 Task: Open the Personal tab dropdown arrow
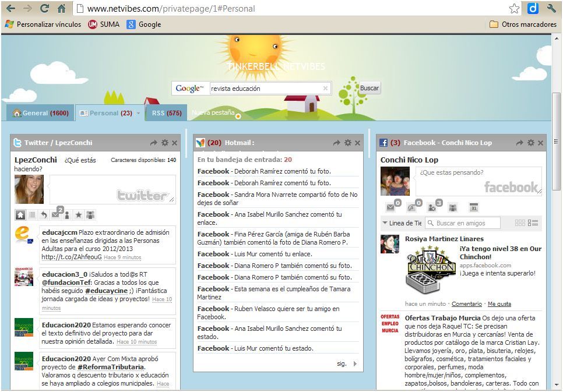click(x=138, y=113)
